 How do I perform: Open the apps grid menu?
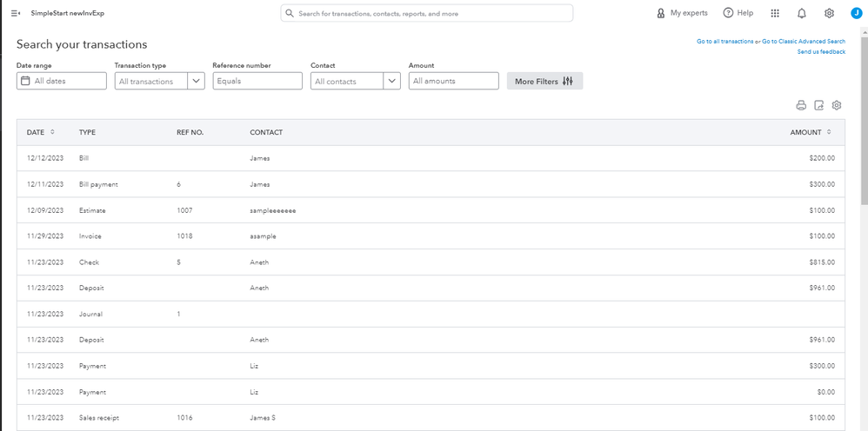[775, 13]
